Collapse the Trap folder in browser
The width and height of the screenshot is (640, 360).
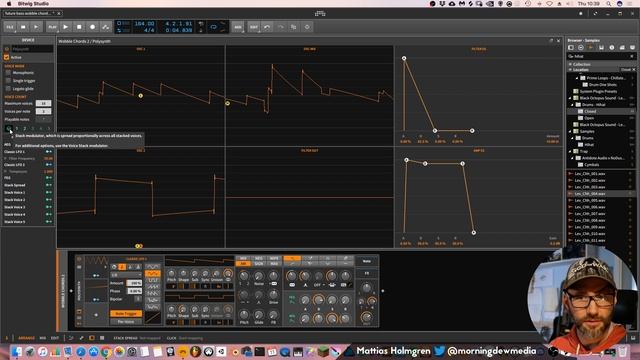tap(570, 151)
